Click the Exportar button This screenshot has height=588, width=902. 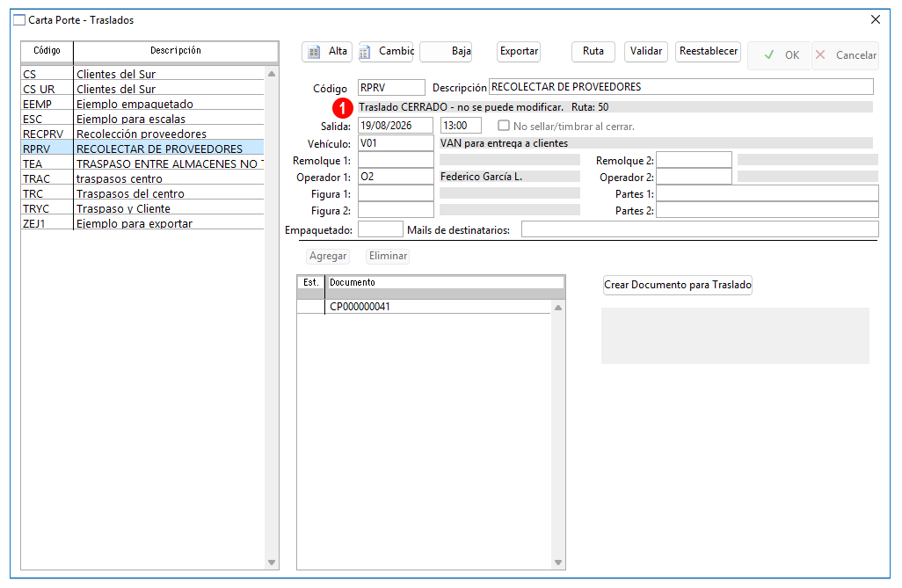coord(519,51)
